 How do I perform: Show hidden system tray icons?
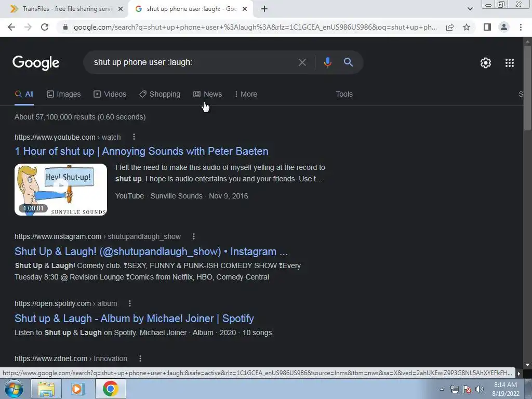tap(442, 389)
